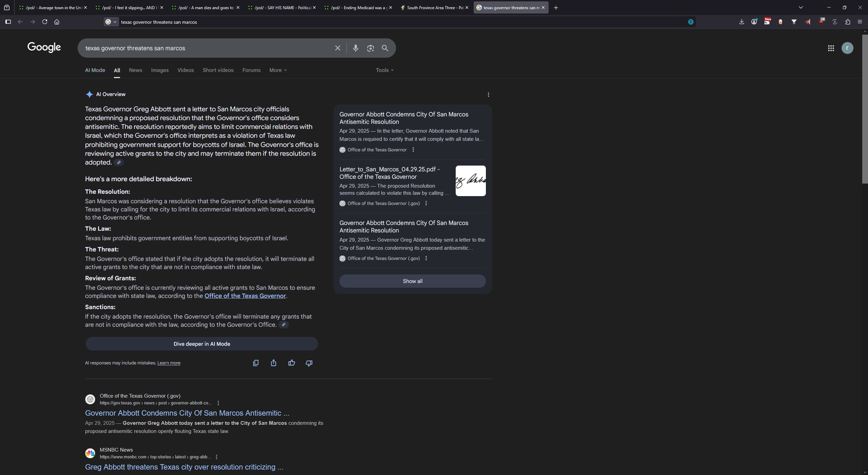
Task: Toggle the browser sidebar panel
Action: click(x=8, y=22)
